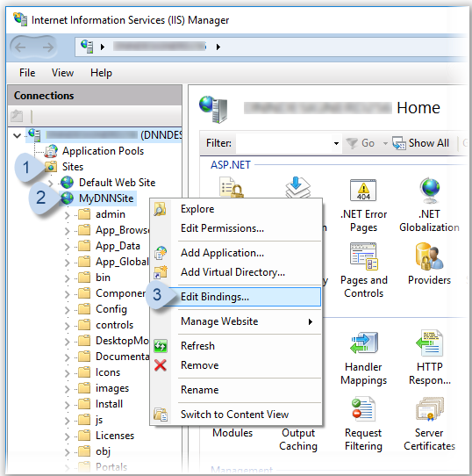The width and height of the screenshot is (472, 476).
Task: Expand Default Web Site node
Action: 51,183
